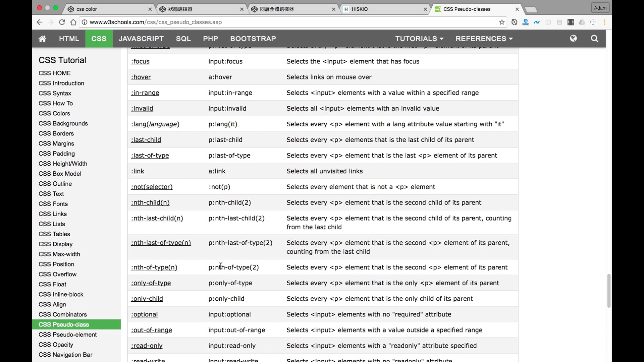Bookmark page with the star icon
This screenshot has width=644, height=362.
coord(502,22)
